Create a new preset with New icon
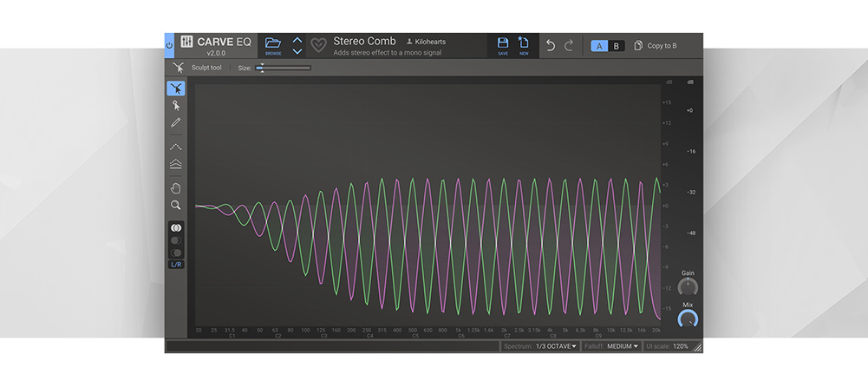This screenshot has height=387, width=868. click(x=524, y=45)
